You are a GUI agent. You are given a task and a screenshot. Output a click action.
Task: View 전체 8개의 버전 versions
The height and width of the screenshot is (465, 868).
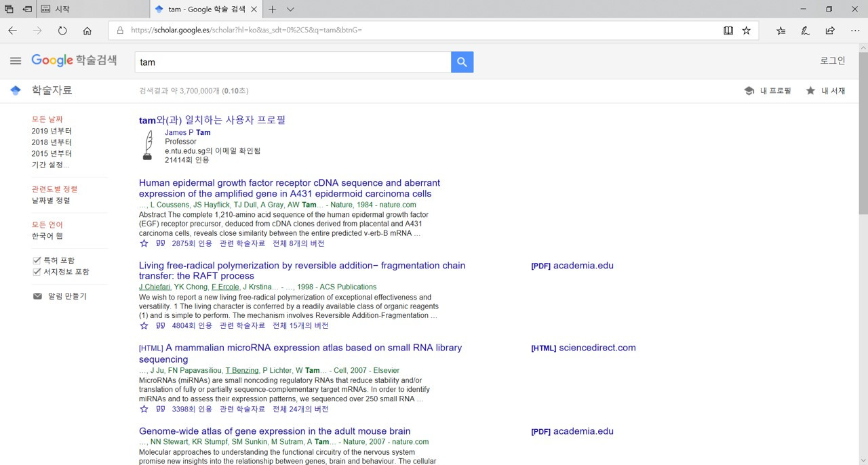298,243
